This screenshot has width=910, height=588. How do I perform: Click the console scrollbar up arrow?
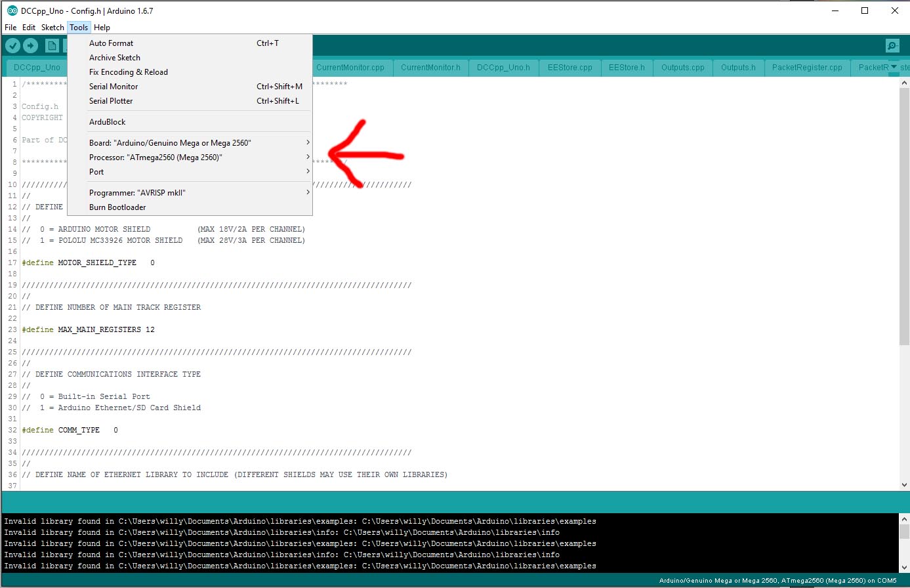click(903, 519)
